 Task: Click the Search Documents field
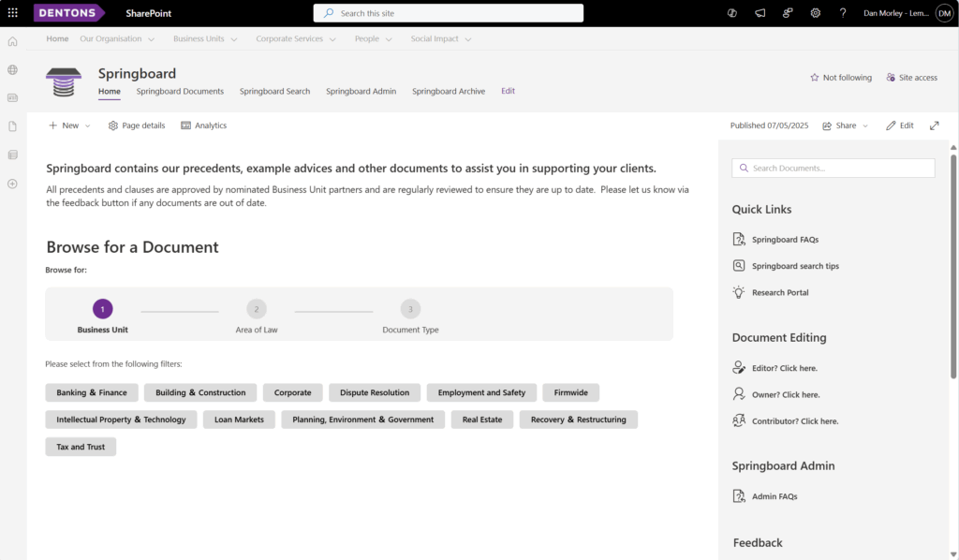pos(833,169)
